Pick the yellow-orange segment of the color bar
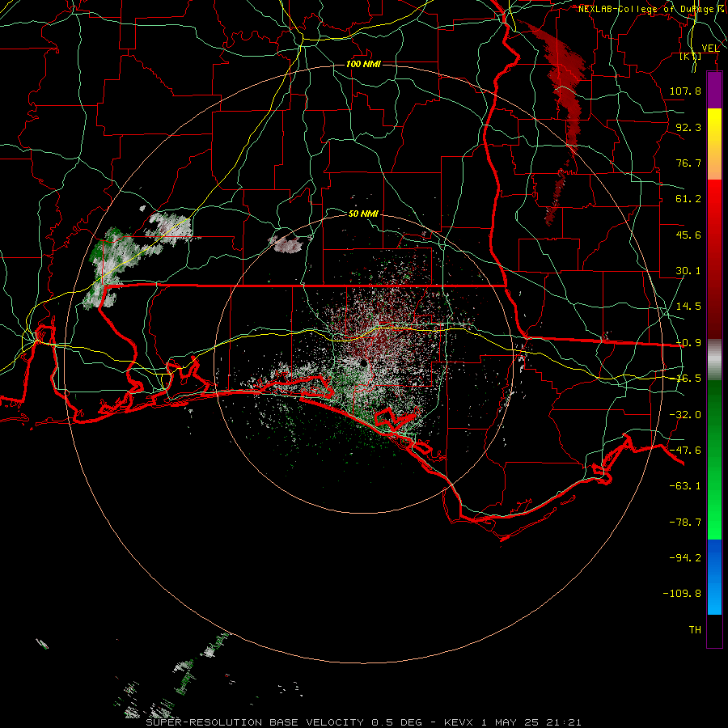 point(714,144)
